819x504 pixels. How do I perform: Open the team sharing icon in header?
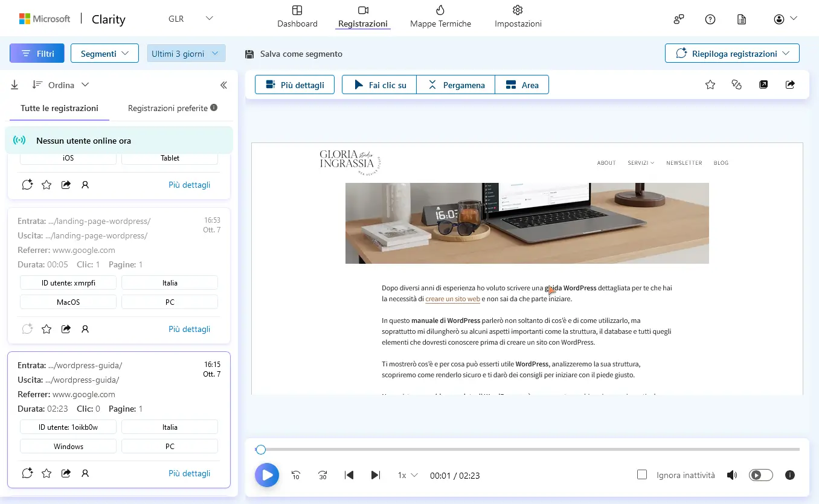tap(679, 19)
